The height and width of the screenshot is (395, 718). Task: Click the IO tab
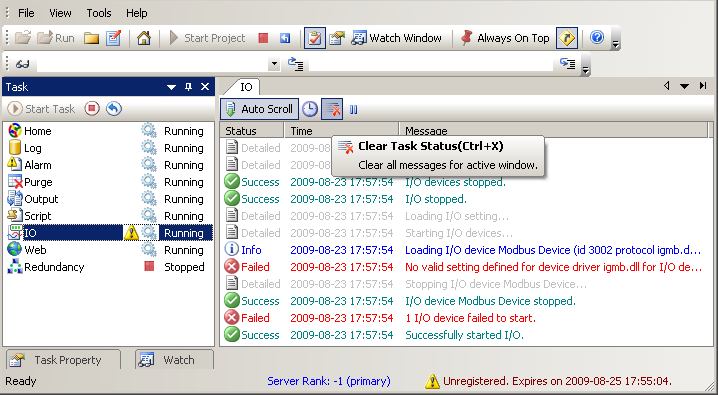246,87
